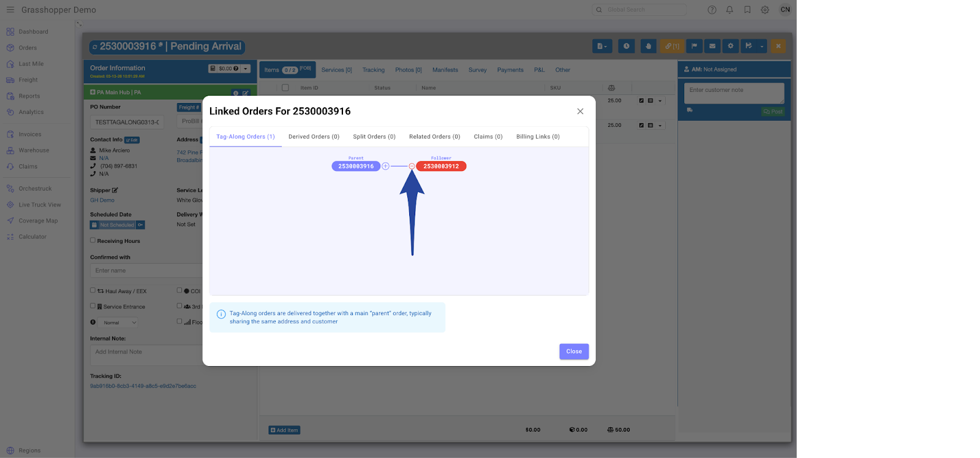980x458 pixels.
Task: Enable the Haul Away / EEX checkbox
Action: pyautogui.click(x=93, y=291)
